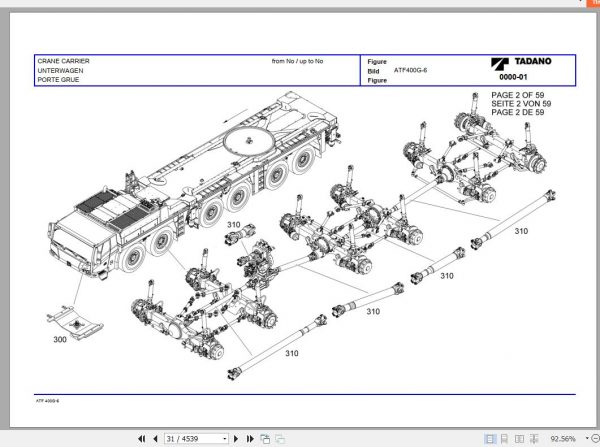The height and width of the screenshot is (447, 600).
Task: Click the next view icon
Action: click(280, 439)
